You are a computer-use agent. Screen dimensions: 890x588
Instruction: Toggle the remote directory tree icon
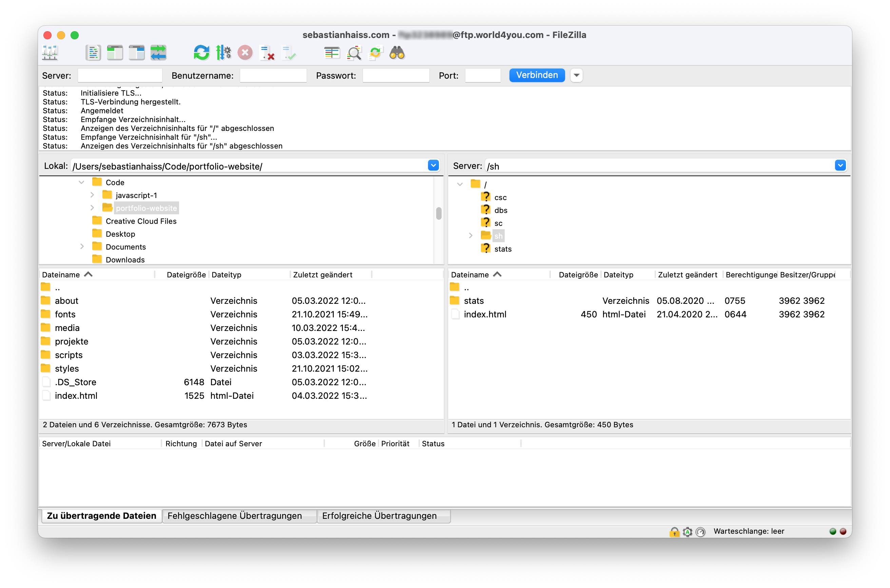tap(137, 53)
